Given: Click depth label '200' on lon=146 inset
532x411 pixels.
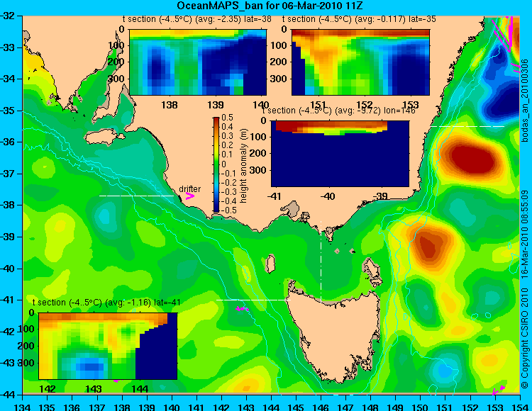Looking at the screenshot, I should 258,153.
